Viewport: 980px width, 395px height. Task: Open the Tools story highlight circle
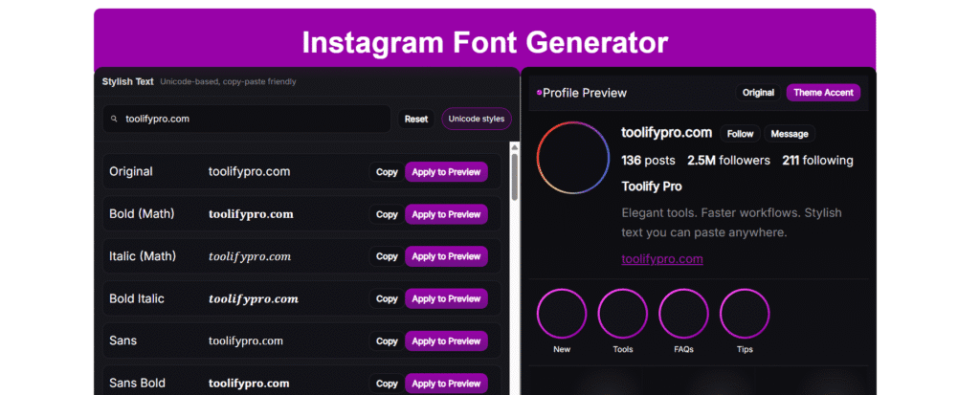coord(623,315)
